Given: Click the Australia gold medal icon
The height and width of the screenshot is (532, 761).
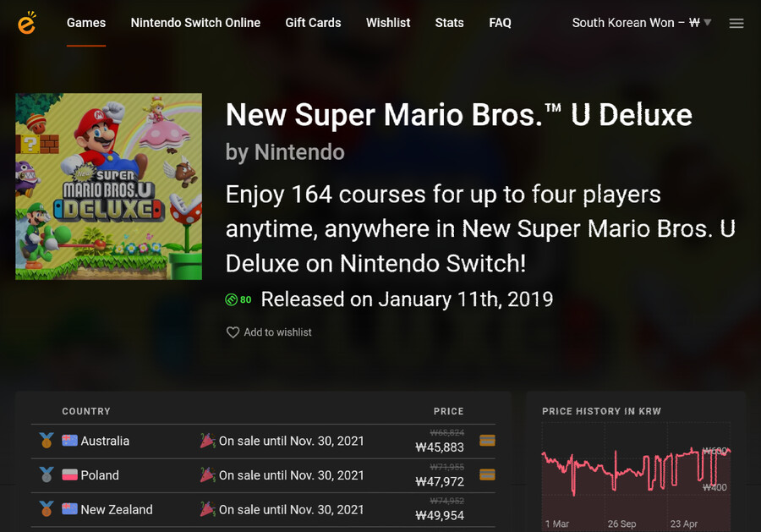Looking at the screenshot, I should pyautogui.click(x=47, y=441).
